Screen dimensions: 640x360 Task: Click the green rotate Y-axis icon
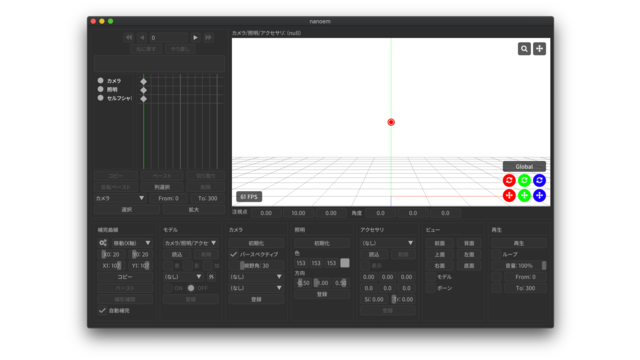[524, 180]
